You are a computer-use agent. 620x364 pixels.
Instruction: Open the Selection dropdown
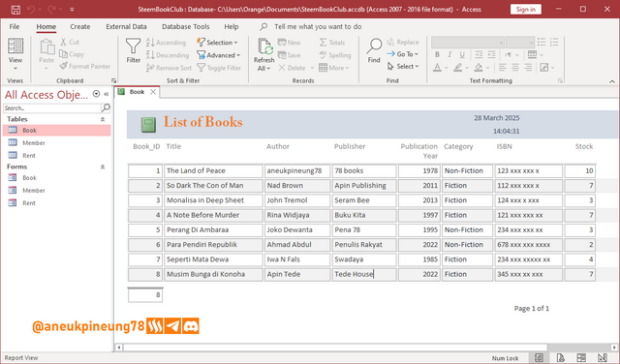217,43
